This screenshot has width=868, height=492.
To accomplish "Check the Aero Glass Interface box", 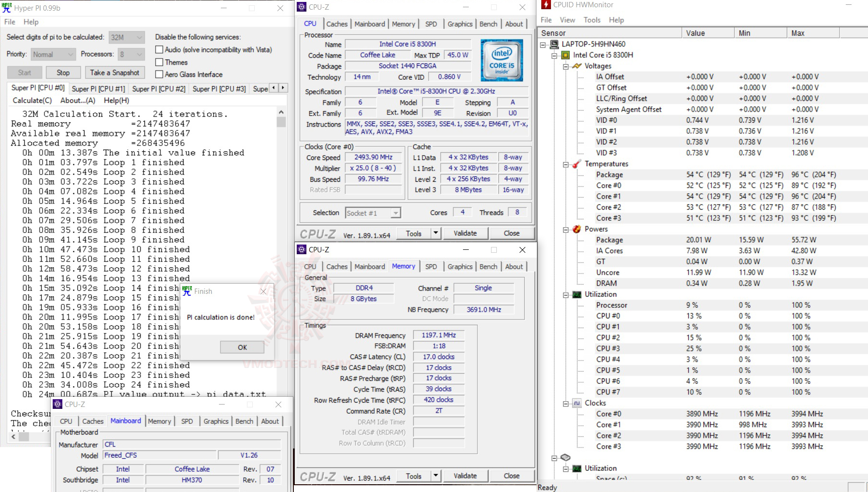I will coord(159,74).
